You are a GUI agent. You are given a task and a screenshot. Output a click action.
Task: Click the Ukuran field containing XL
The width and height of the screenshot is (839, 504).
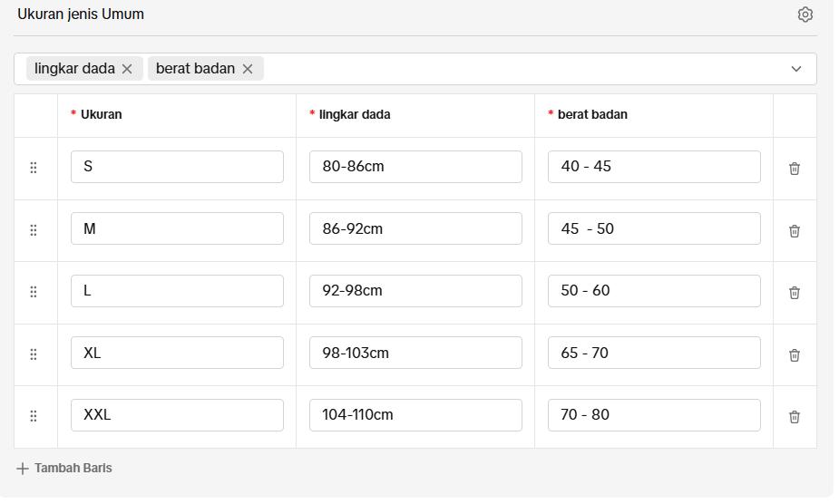[177, 353]
